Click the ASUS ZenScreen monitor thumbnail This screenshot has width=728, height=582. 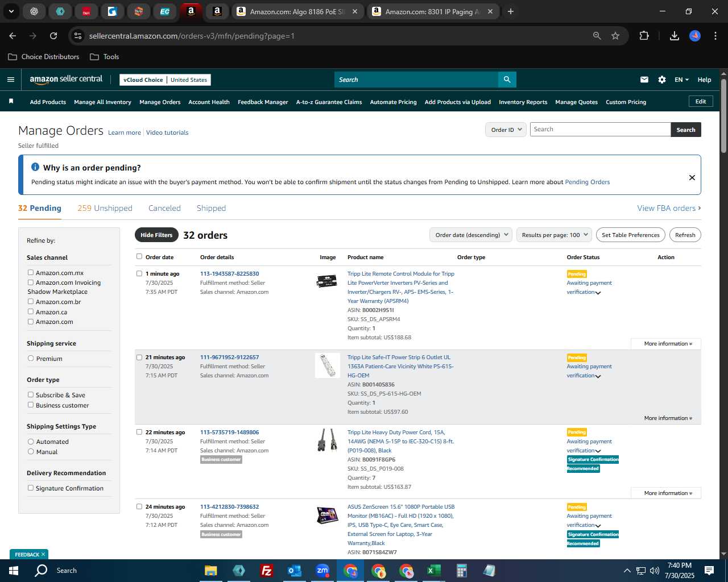coord(328,515)
